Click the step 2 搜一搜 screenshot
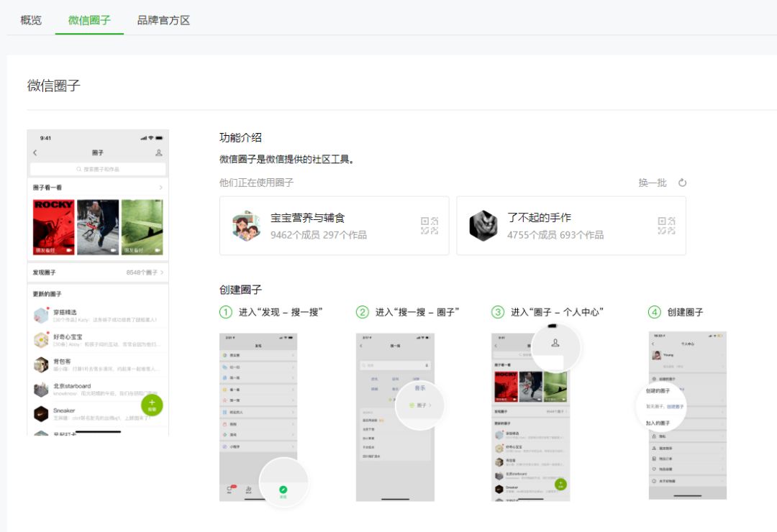The image size is (777, 532). (395, 417)
